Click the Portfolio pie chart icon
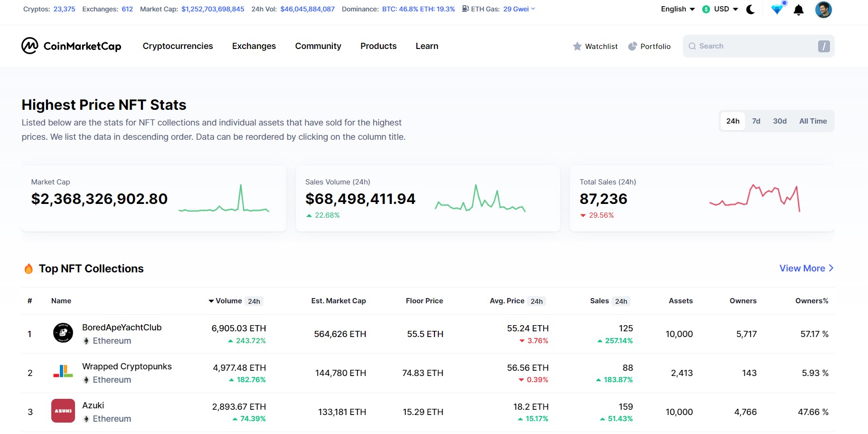868x434 pixels. pos(632,46)
